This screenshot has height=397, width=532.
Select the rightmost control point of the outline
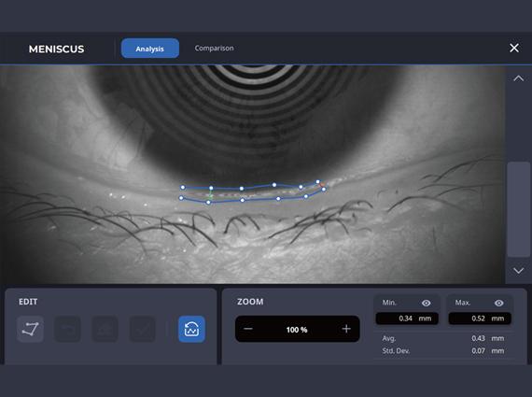[324, 190]
